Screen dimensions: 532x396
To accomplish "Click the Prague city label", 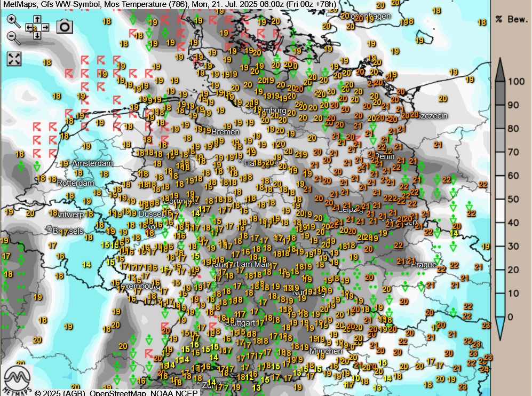I will [424, 264].
